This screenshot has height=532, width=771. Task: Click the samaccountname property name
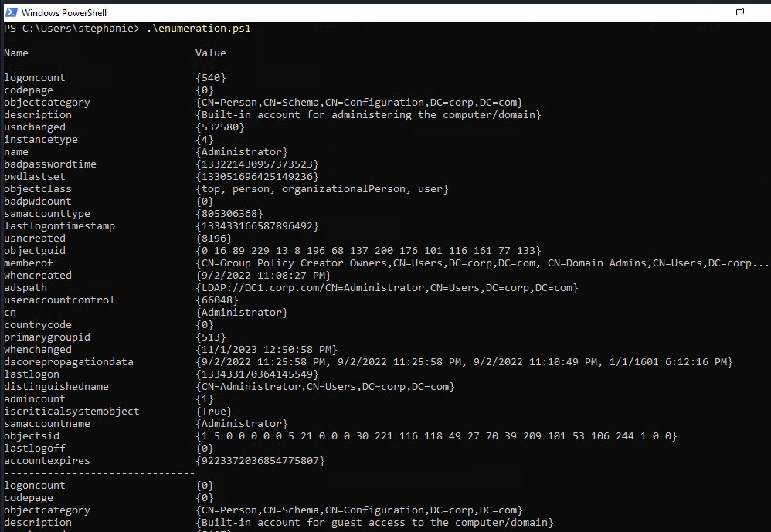pyautogui.click(x=47, y=423)
